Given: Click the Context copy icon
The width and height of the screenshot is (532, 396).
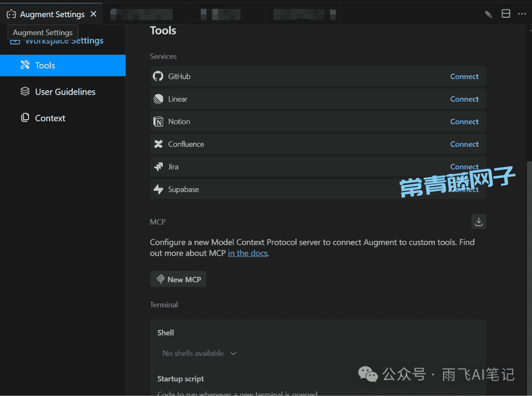Looking at the screenshot, I should coord(25,118).
